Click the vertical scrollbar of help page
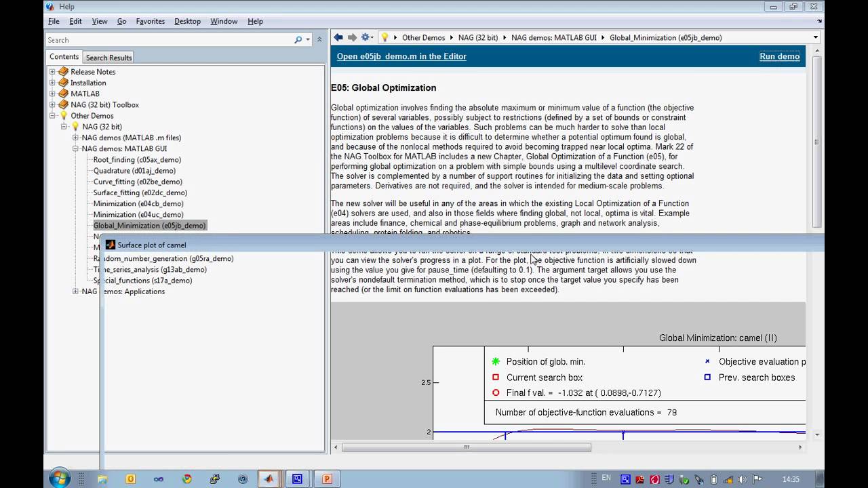868x488 pixels. pos(816,142)
